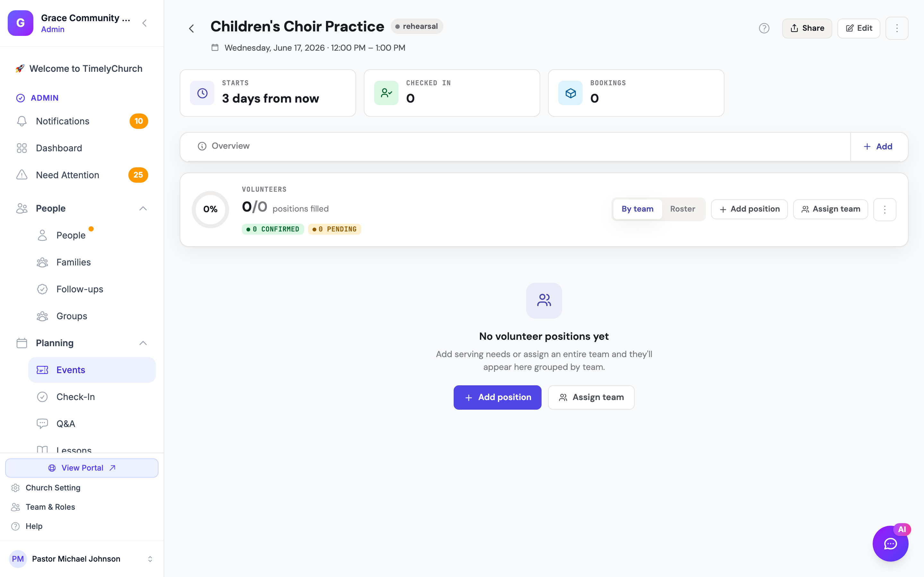Open the View Portal link
The height and width of the screenshot is (577, 924).
pos(82,468)
